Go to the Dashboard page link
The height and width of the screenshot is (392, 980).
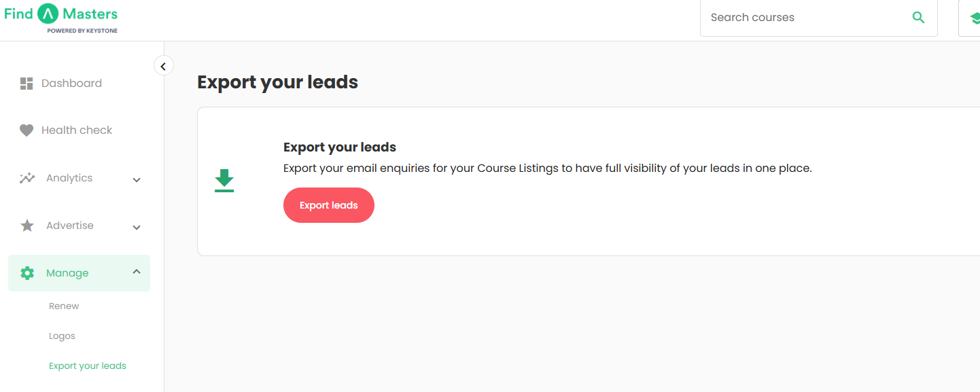pos(71,84)
